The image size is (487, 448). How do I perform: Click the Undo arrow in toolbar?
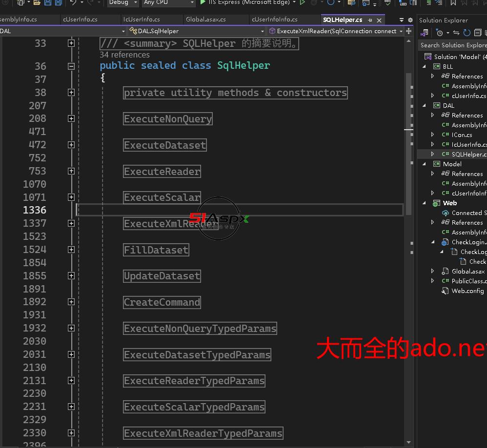pyautogui.click(x=73, y=2)
